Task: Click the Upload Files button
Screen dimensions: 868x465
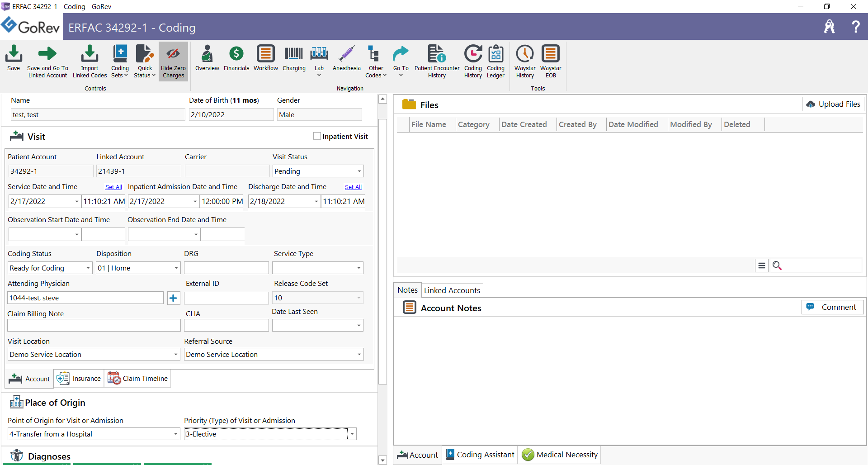Action: pos(833,104)
